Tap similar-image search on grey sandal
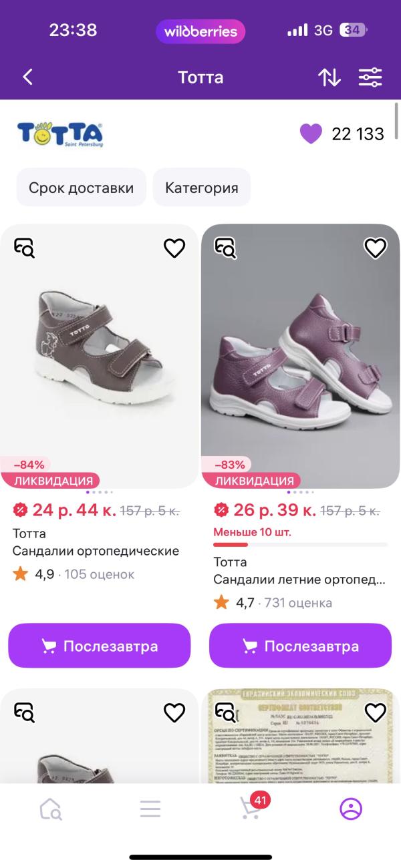 (24, 248)
